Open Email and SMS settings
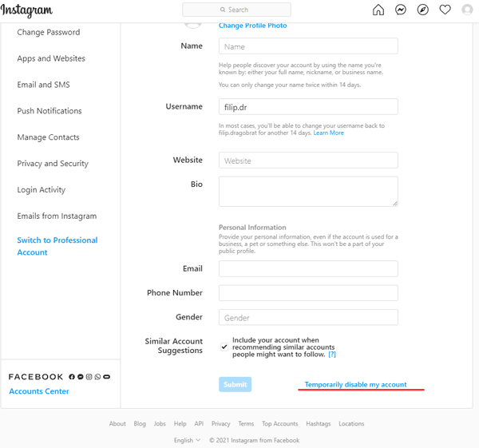Viewport: 479px width, 448px height. 43,85
